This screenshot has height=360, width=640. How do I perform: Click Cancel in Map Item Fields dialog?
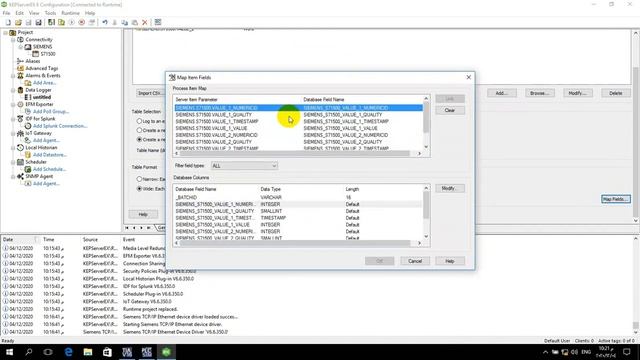pos(415,261)
